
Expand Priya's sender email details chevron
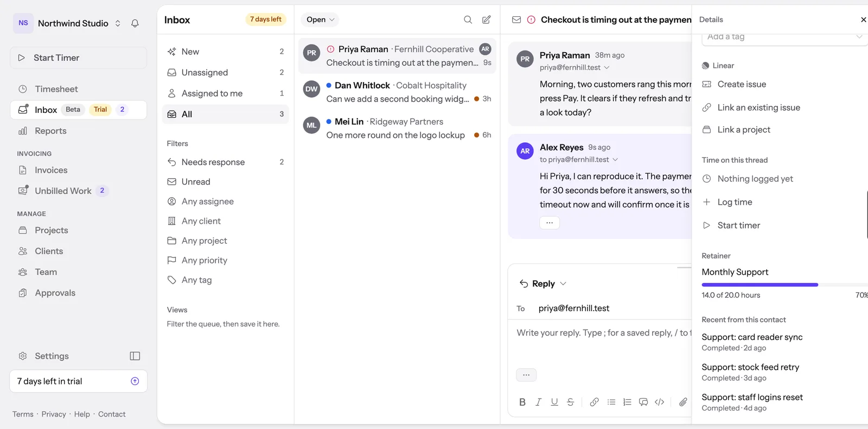click(607, 68)
